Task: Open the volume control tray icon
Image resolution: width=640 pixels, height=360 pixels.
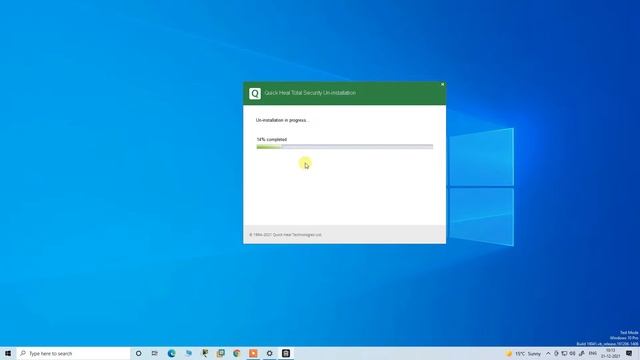Action: 572,353
